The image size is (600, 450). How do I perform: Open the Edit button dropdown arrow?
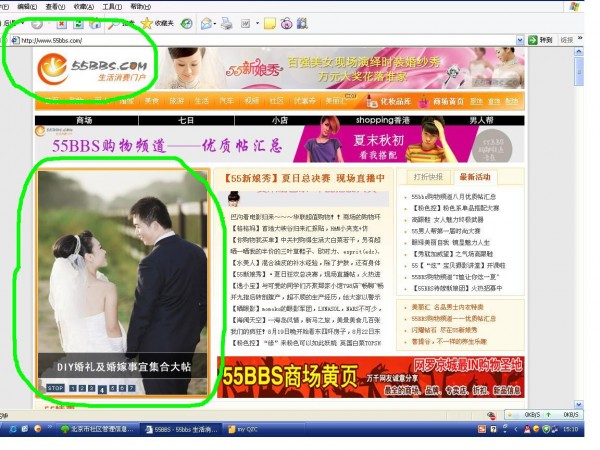pyautogui.click(x=258, y=24)
